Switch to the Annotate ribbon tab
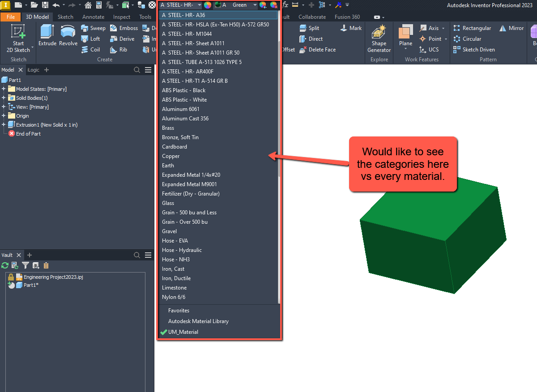This screenshot has height=392, width=537. [x=93, y=17]
